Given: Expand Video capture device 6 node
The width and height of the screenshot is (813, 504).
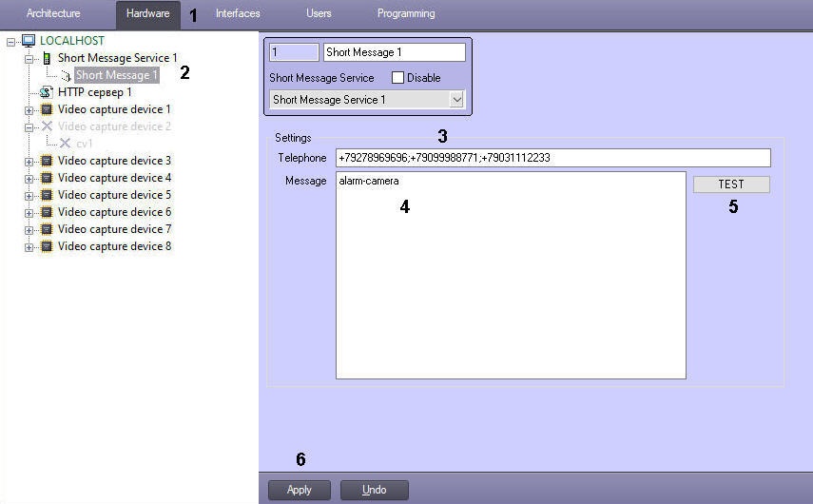Looking at the screenshot, I should [29, 213].
